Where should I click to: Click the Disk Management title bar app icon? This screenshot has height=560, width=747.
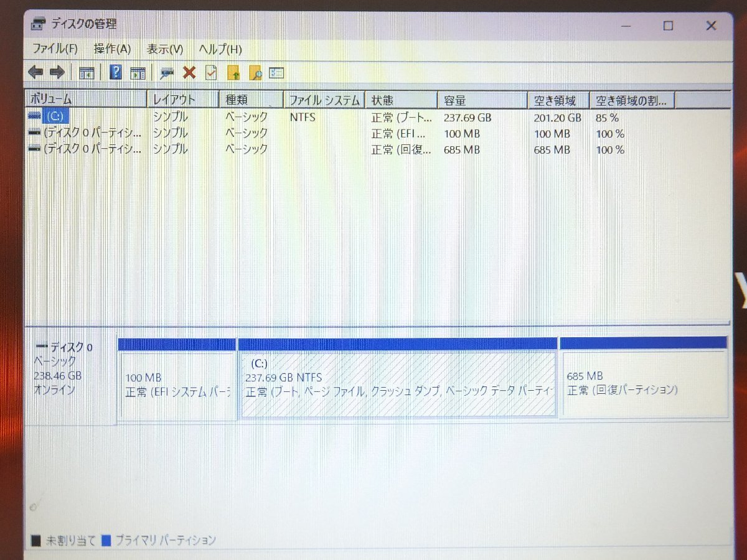pyautogui.click(x=39, y=25)
